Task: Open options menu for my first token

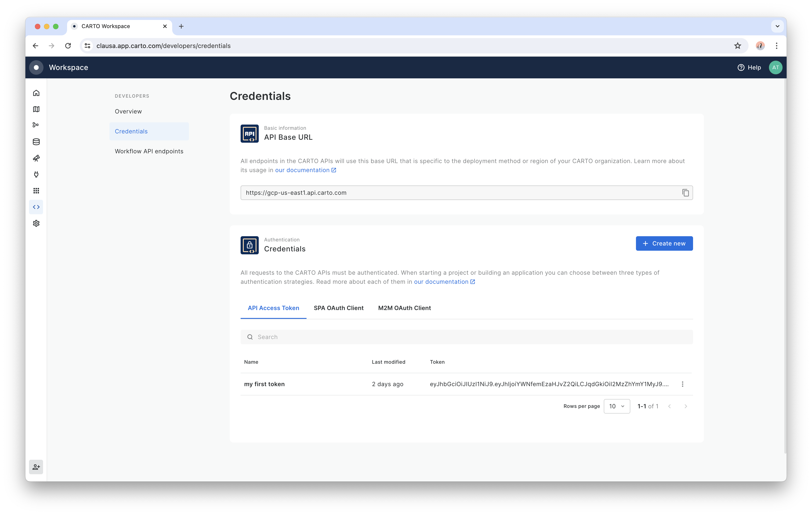Action: 682,384
